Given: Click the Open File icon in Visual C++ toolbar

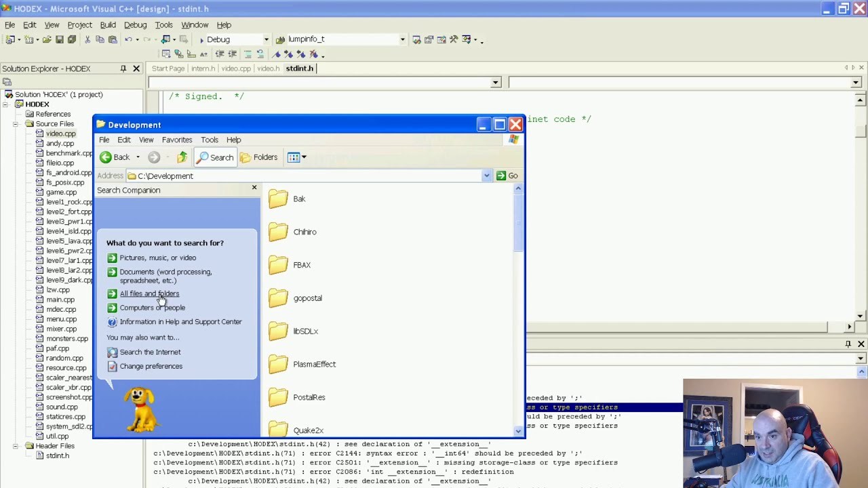Looking at the screenshot, I should tap(47, 39).
